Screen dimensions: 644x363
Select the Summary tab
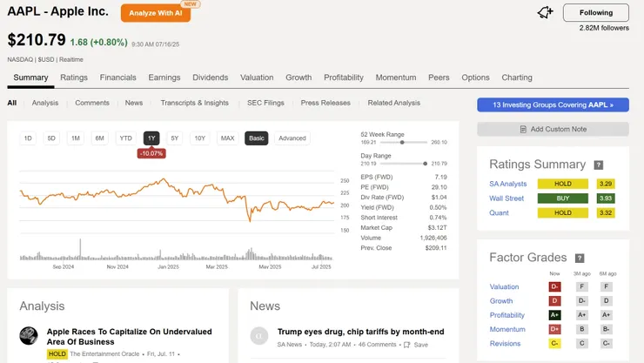click(30, 77)
